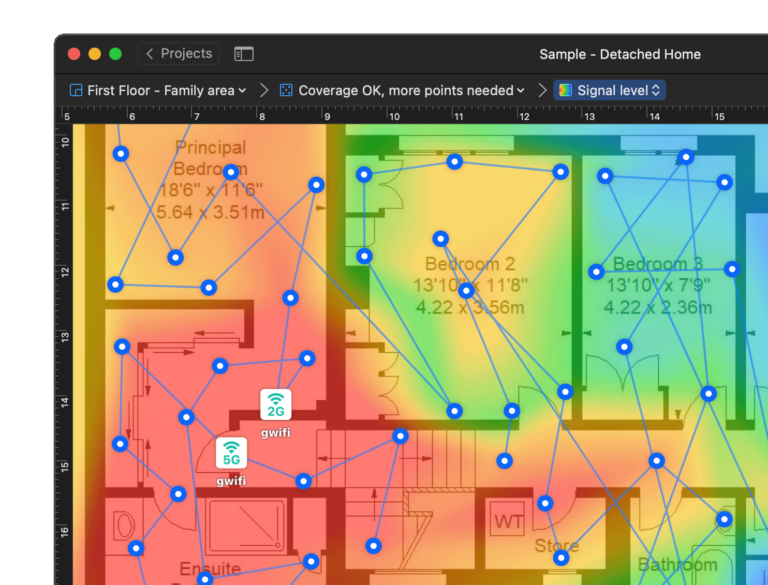Select the survey point on the Store label

pos(560,556)
